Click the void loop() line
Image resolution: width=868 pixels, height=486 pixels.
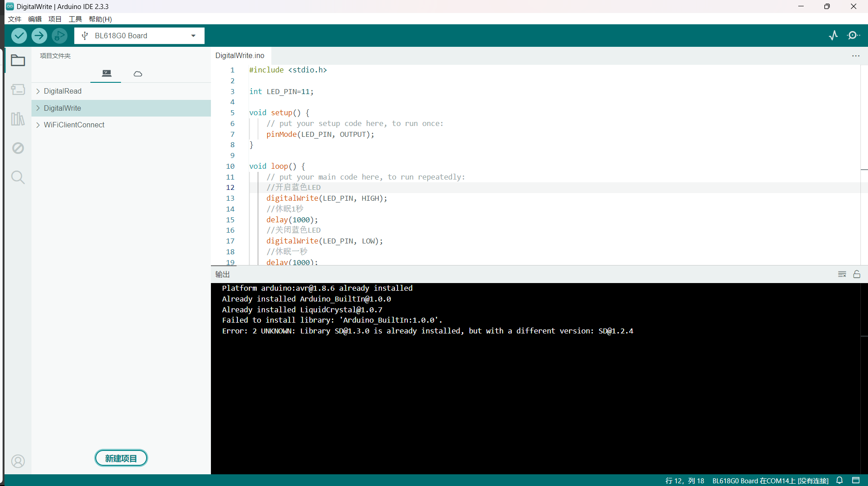click(x=277, y=166)
